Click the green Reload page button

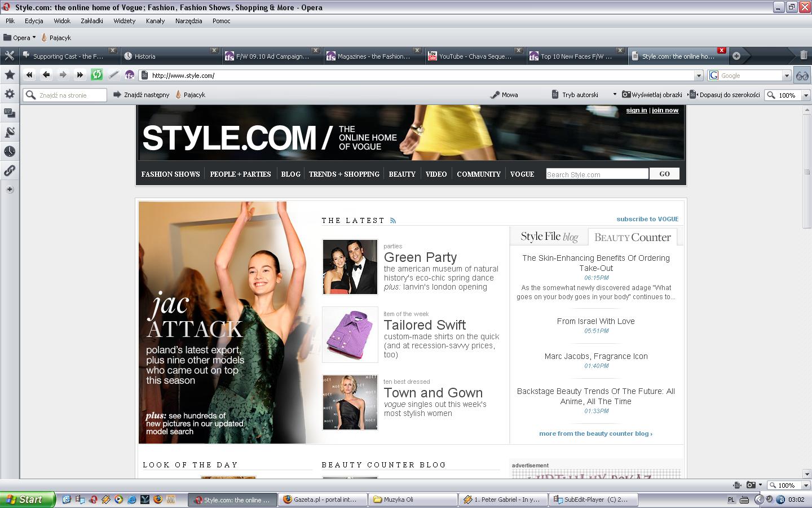coord(96,75)
